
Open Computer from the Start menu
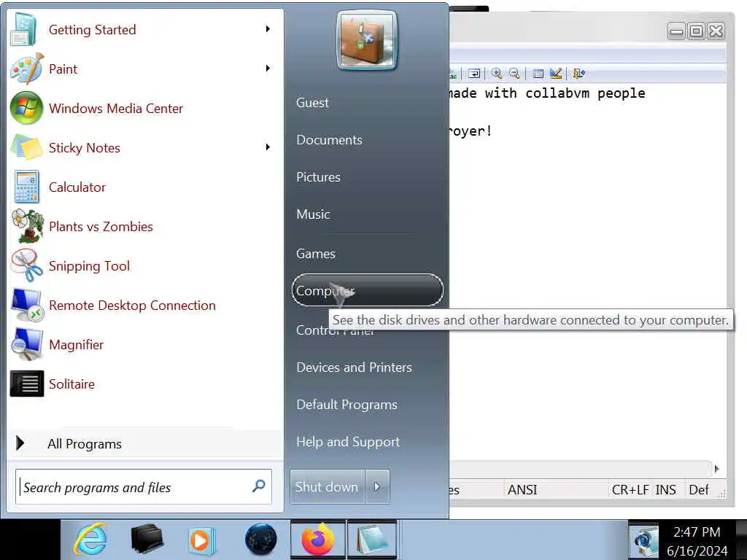[368, 290]
